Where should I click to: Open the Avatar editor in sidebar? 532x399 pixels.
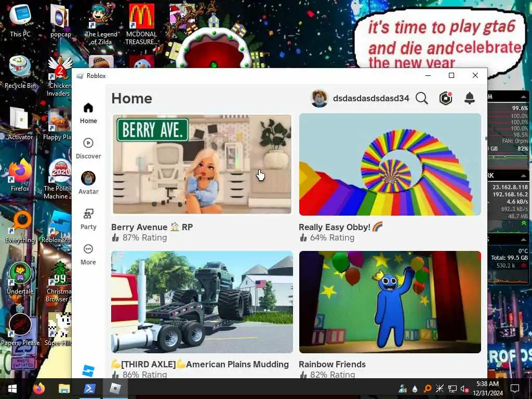(88, 183)
